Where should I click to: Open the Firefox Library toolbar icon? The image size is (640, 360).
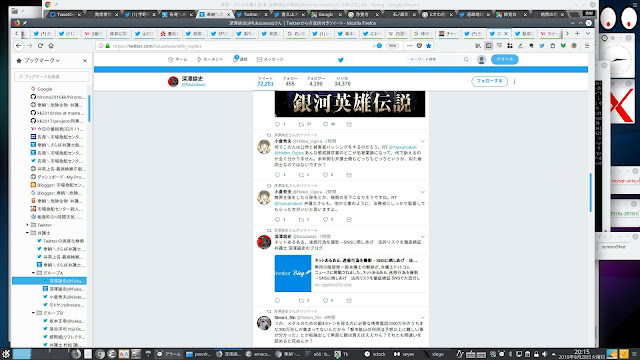coord(478,46)
